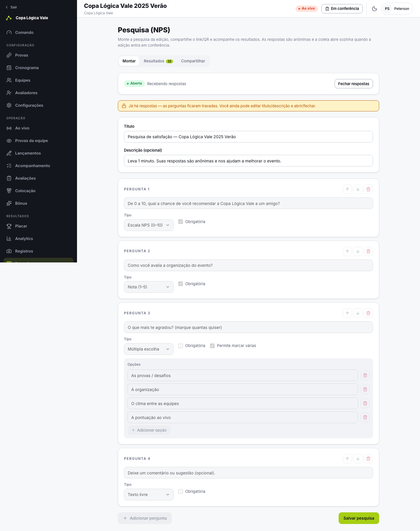
Task: Click "Adicionar opção" under Opções
Action: [149, 430]
